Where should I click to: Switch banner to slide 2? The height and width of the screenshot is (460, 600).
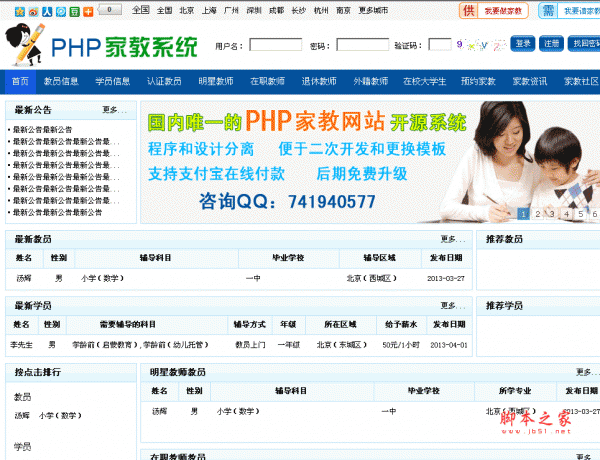[x=538, y=214]
